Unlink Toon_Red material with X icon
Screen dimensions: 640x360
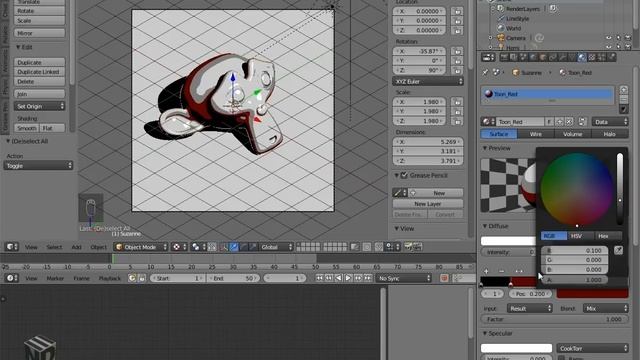click(569, 122)
